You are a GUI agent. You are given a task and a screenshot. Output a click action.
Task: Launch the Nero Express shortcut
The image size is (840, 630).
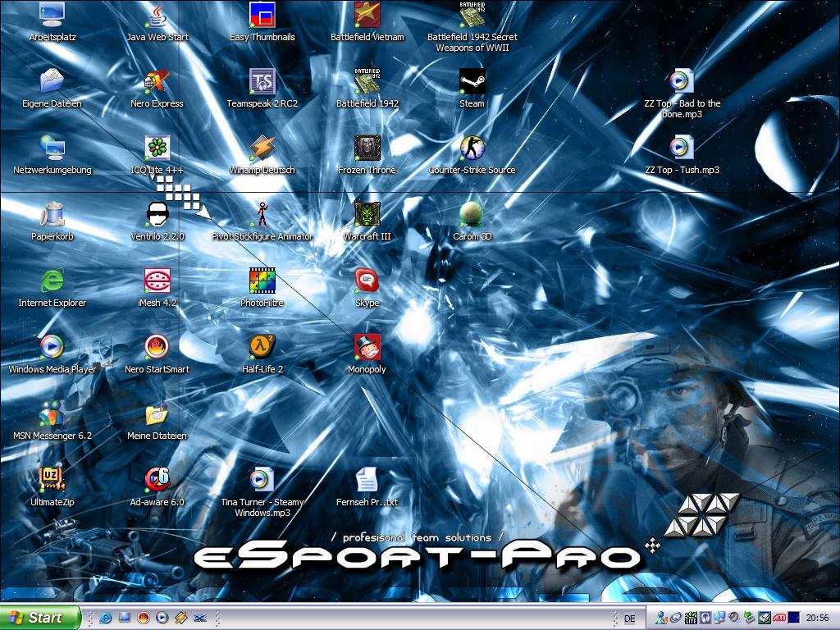157,89
